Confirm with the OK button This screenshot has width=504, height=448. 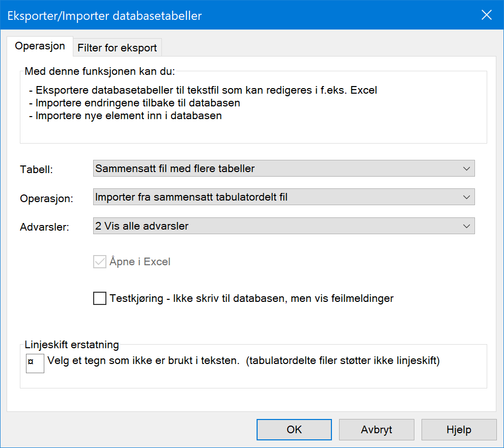[294, 430]
